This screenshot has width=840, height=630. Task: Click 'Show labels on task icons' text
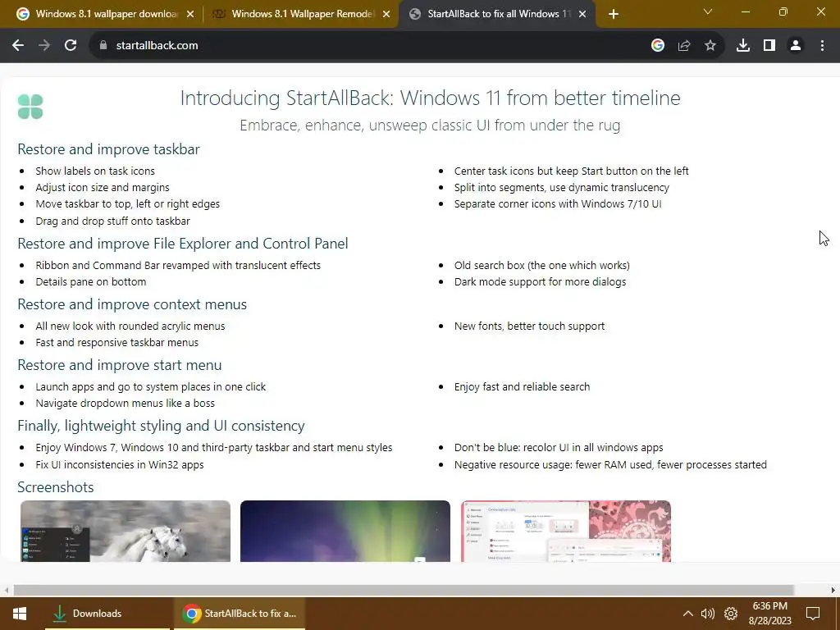point(95,171)
